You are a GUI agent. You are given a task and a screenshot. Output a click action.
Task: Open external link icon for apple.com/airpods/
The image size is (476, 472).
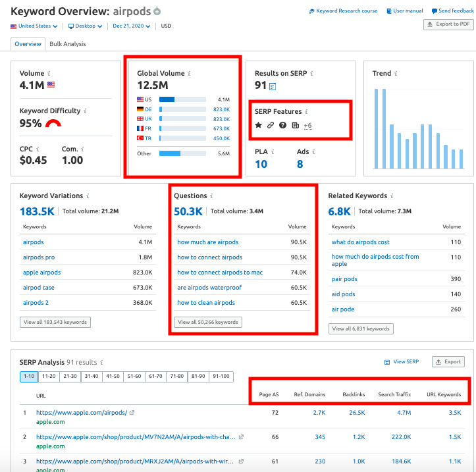[132, 413]
